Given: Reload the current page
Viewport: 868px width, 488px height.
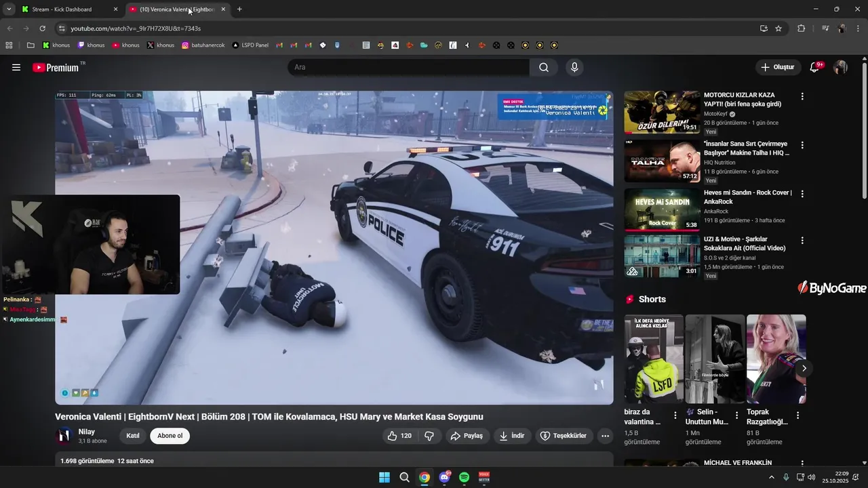Looking at the screenshot, I should click(x=42, y=28).
